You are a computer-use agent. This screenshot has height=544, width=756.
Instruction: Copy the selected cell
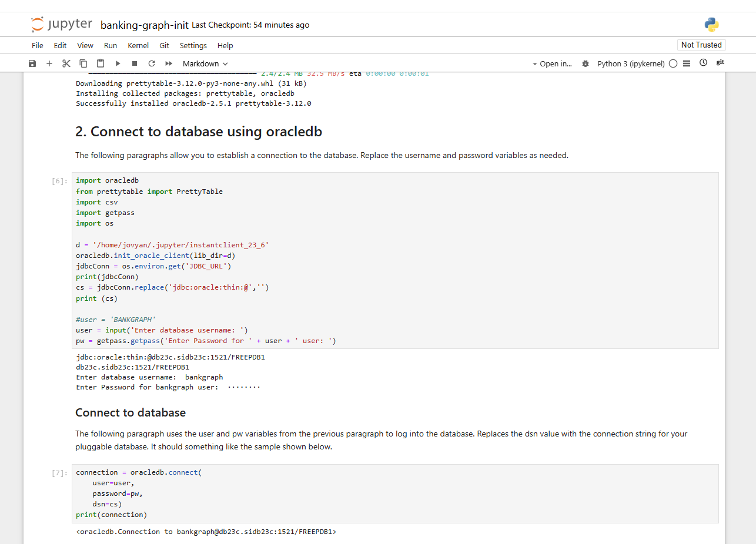tap(83, 63)
